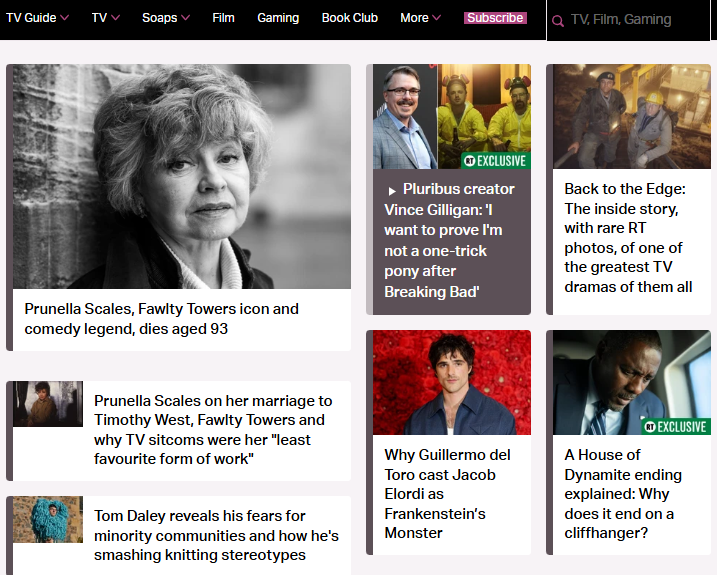Image resolution: width=717 pixels, height=575 pixels.
Task: Click the RT Exclusive badge on Vince Gilligan image
Action: [495, 160]
